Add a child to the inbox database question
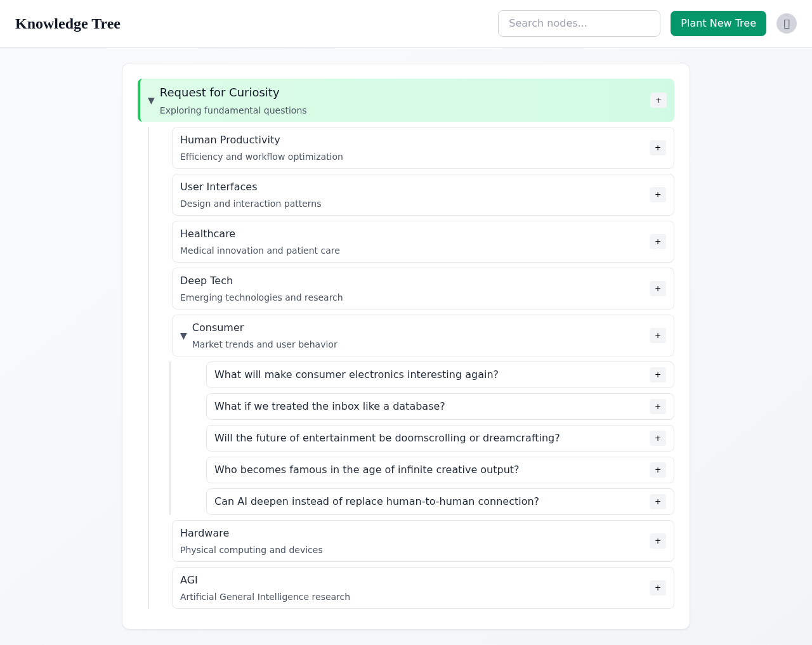 pos(657,406)
